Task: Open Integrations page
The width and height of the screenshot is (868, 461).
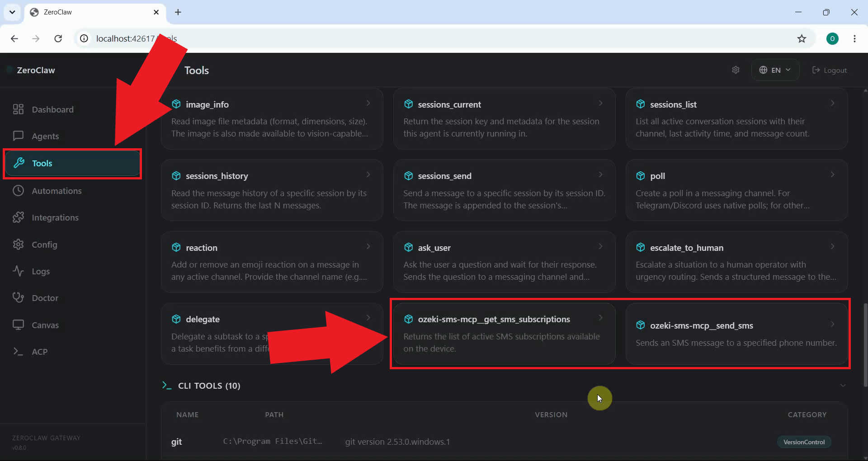Action: [x=72, y=217]
